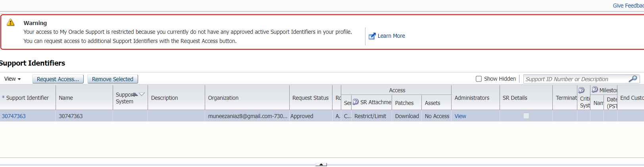644x167 pixels.
Task: Click the Request Access button
Action: [x=58, y=79]
